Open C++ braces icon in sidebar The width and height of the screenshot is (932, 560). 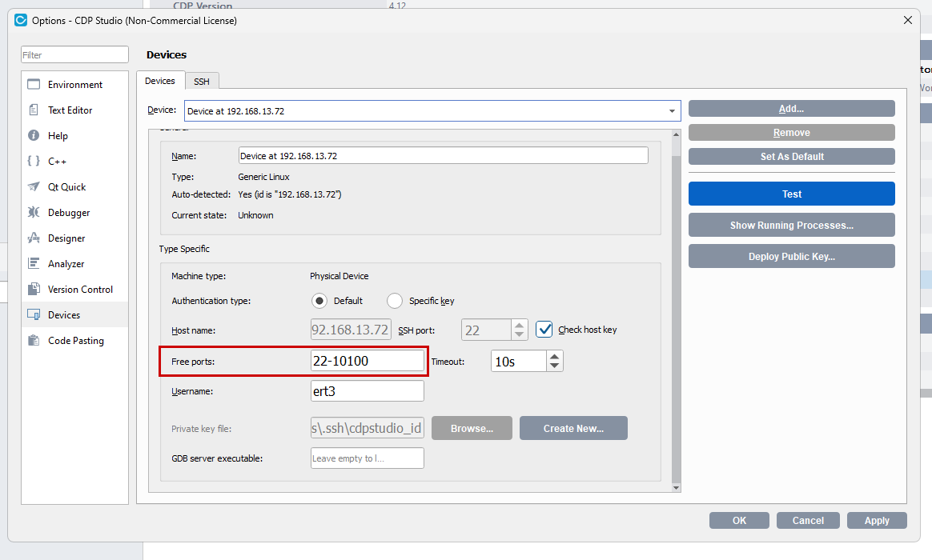pyautogui.click(x=34, y=161)
